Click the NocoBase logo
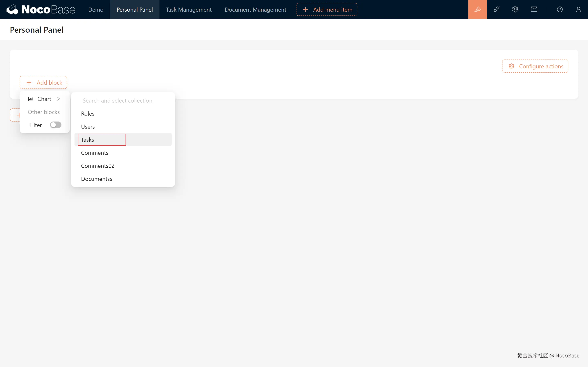The image size is (588, 367). point(41,9)
